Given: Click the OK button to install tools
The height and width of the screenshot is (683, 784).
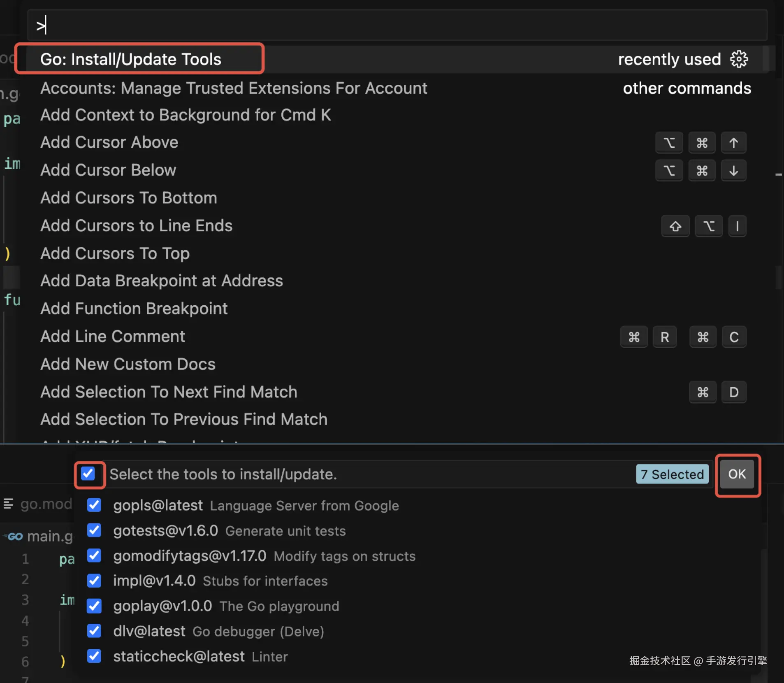Looking at the screenshot, I should (737, 474).
